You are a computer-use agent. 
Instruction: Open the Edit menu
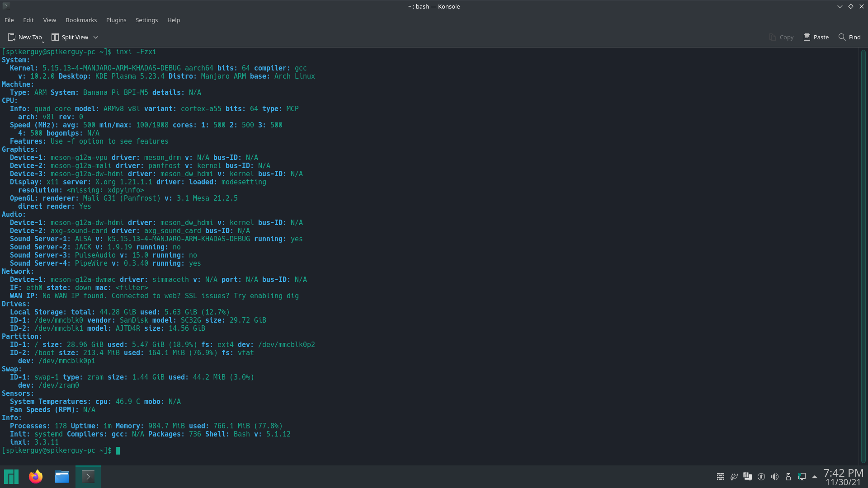coord(28,20)
